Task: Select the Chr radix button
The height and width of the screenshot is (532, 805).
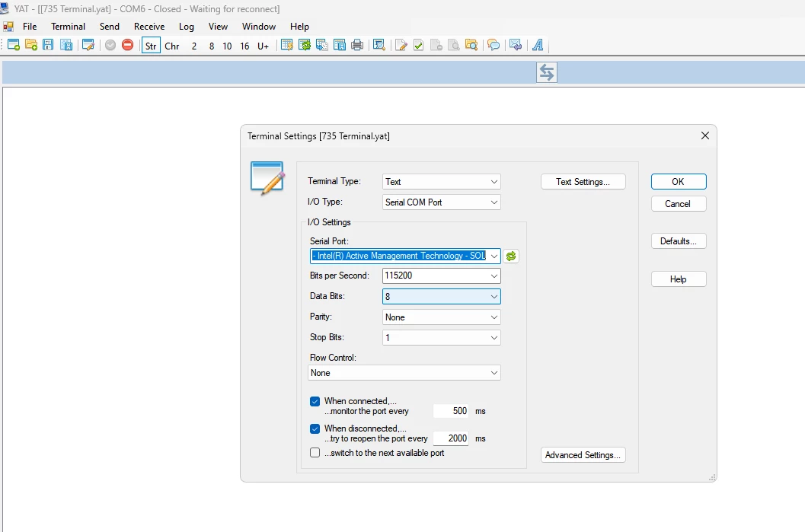Action: pos(172,46)
